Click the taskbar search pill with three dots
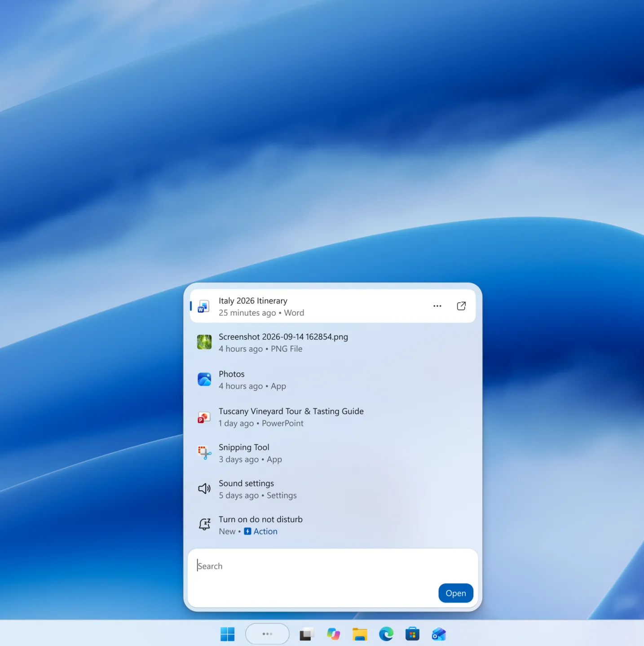The width and height of the screenshot is (644, 646). point(267,634)
